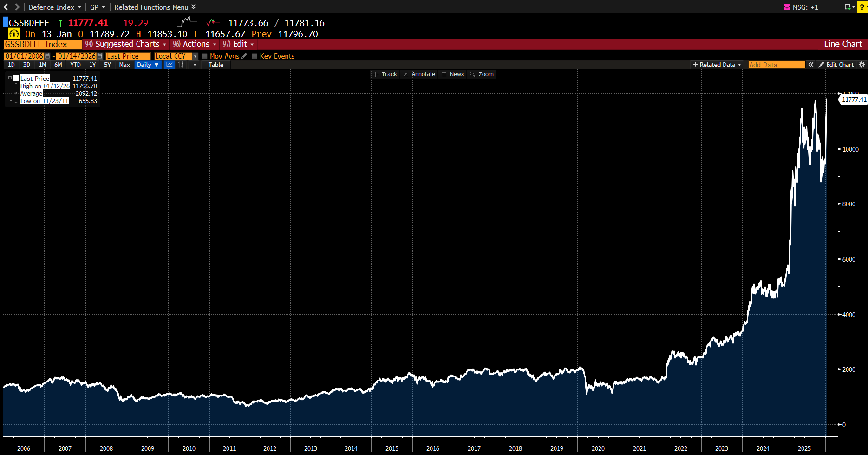The width and height of the screenshot is (868, 455).
Task: Click the double-chevron collapse icon
Action: click(811, 65)
